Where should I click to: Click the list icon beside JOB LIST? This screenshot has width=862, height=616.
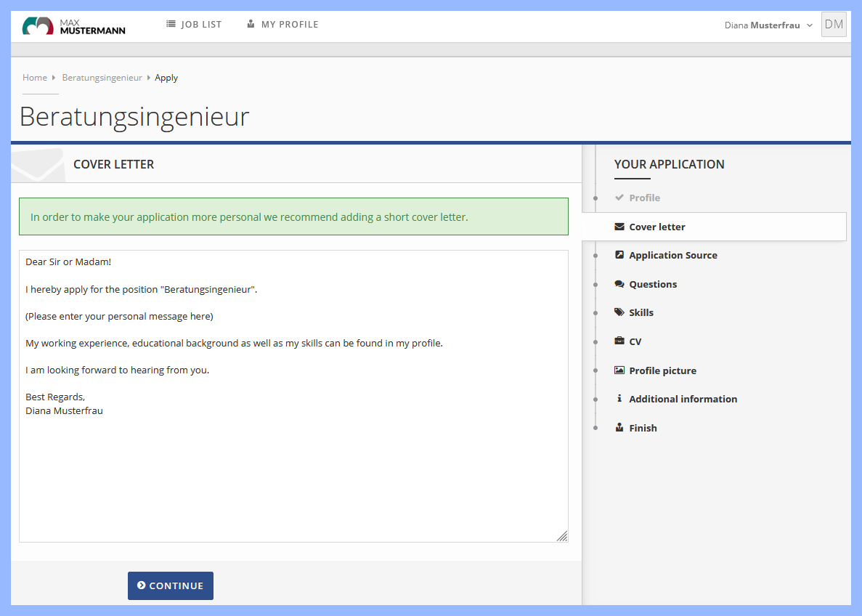tap(171, 23)
